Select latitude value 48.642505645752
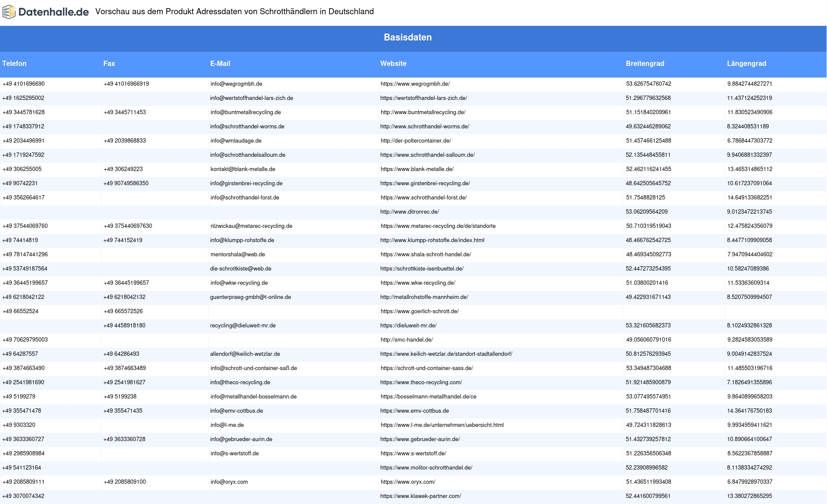The height and width of the screenshot is (504, 827). coord(648,184)
